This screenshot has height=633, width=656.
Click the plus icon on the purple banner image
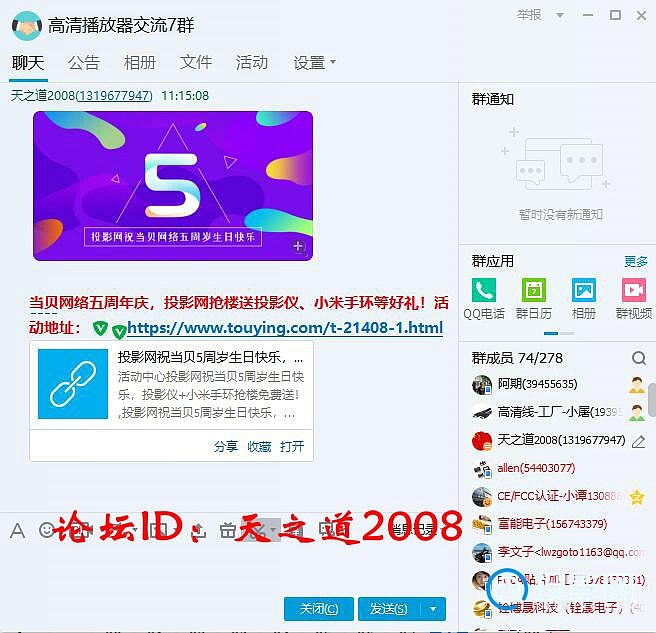[298, 246]
